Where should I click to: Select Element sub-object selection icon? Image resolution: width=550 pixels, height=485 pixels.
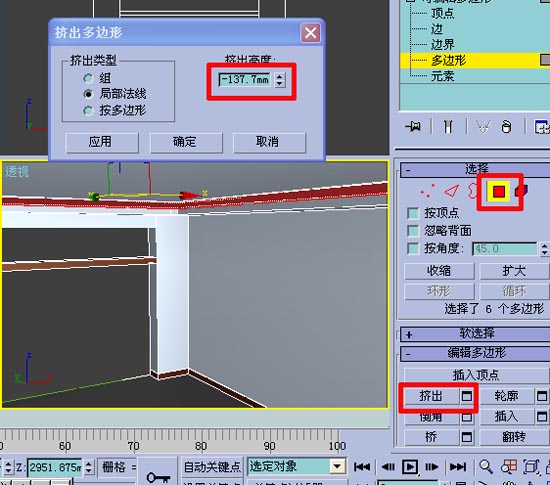(x=521, y=191)
